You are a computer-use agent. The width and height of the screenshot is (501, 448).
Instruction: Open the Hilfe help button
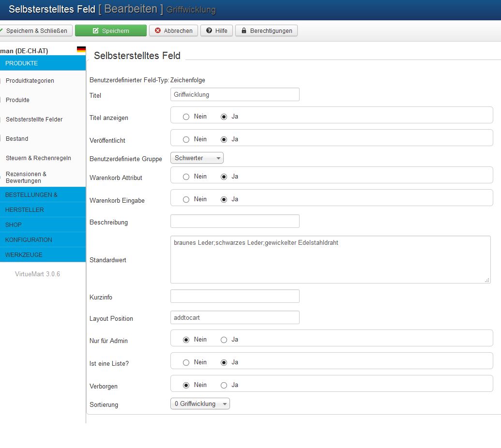coord(216,30)
